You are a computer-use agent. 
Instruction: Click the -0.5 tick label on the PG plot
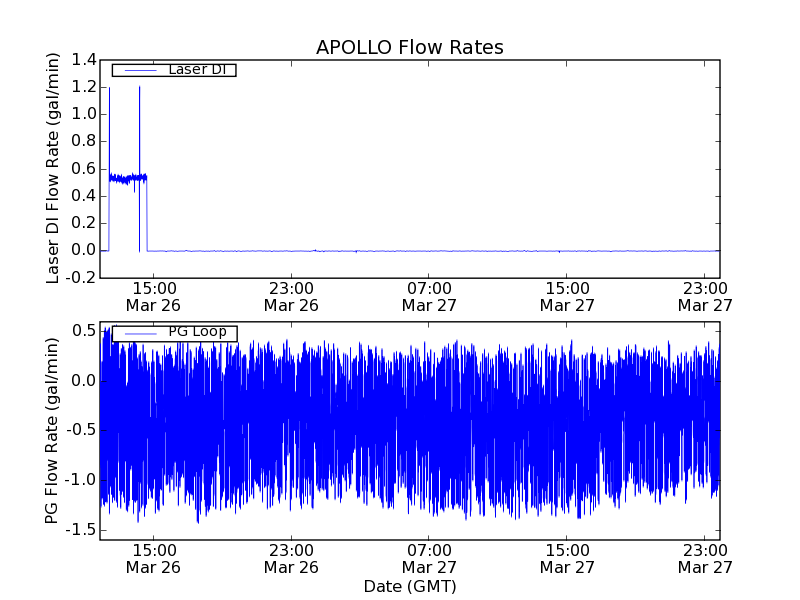click(81, 430)
